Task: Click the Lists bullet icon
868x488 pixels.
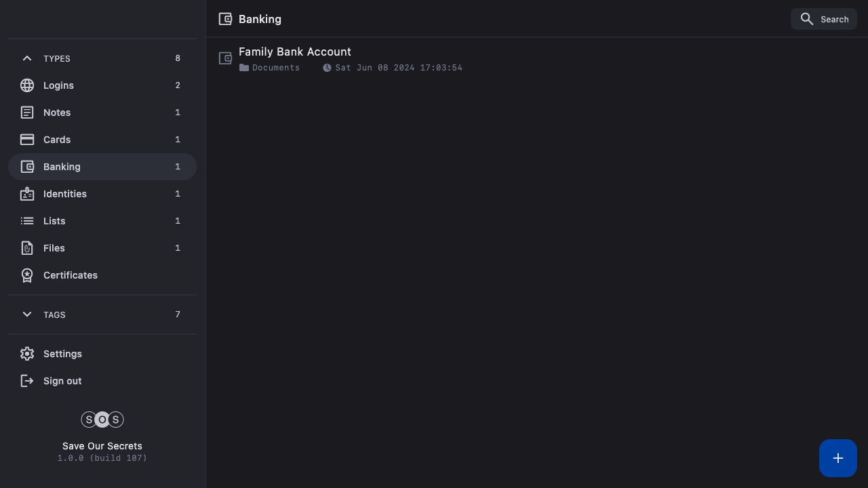Action: [27, 221]
